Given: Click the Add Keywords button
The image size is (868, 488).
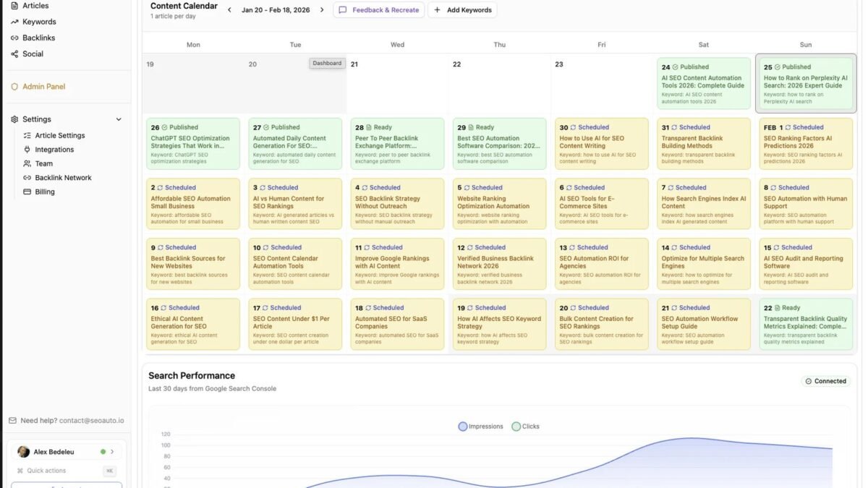Looking at the screenshot, I should click(462, 10).
